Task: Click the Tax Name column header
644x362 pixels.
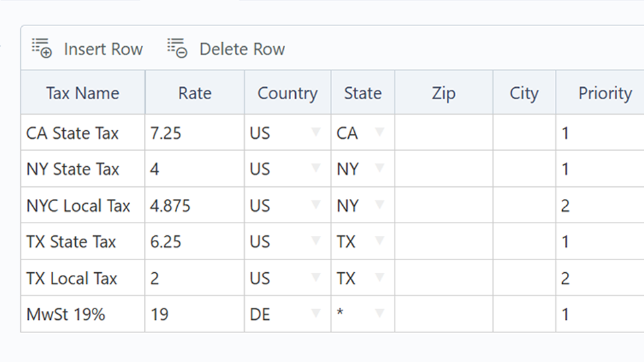Action: pyautogui.click(x=83, y=93)
